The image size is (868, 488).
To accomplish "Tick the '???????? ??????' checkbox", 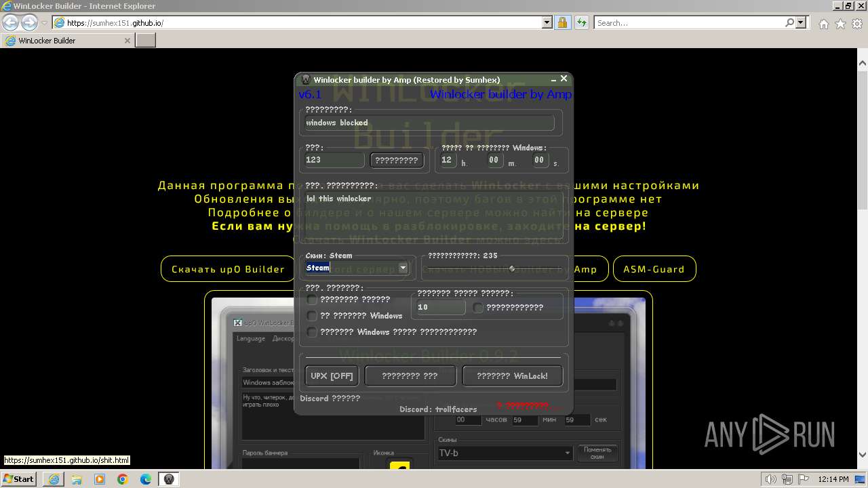I will click(x=312, y=300).
